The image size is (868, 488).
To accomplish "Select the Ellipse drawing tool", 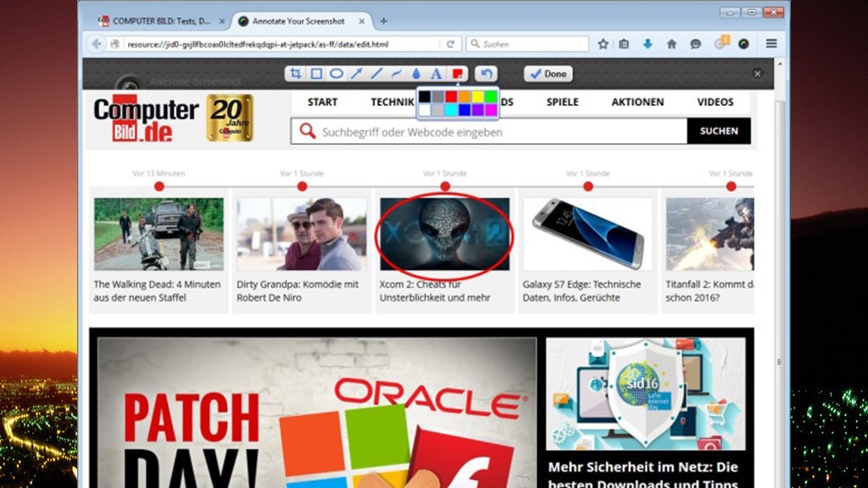I will 337,74.
